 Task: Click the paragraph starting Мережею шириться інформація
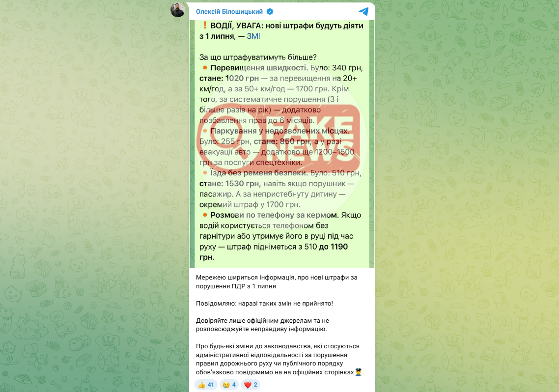point(277,282)
